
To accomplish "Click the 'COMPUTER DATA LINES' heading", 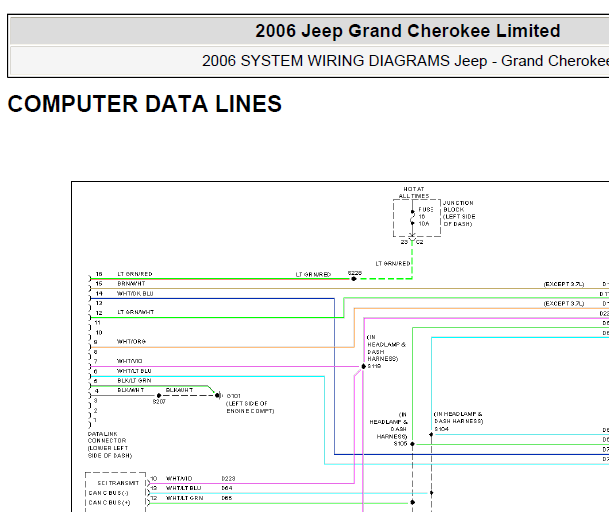I will 144,104.
